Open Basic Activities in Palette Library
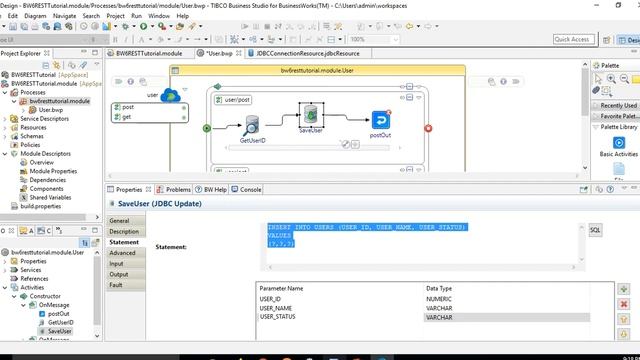Viewport: 640px width, 360px height. coord(618,147)
